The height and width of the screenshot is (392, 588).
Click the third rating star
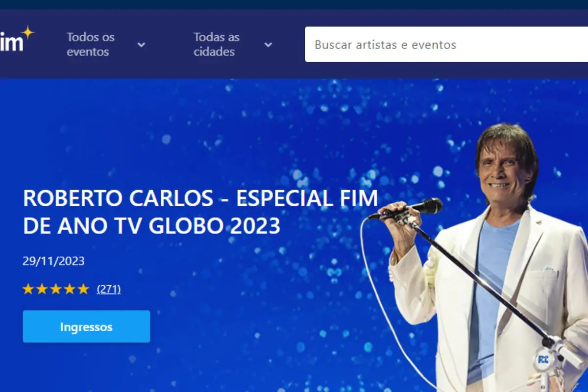coord(56,289)
